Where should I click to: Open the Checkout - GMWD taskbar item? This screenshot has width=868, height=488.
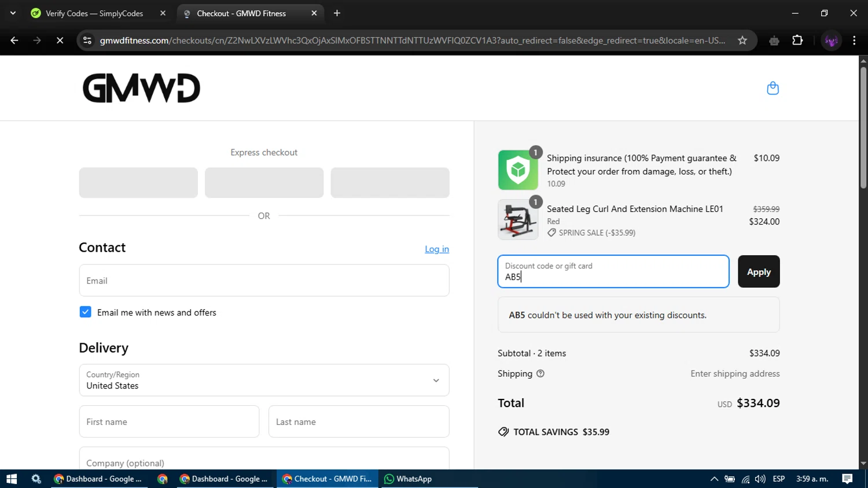point(327,479)
